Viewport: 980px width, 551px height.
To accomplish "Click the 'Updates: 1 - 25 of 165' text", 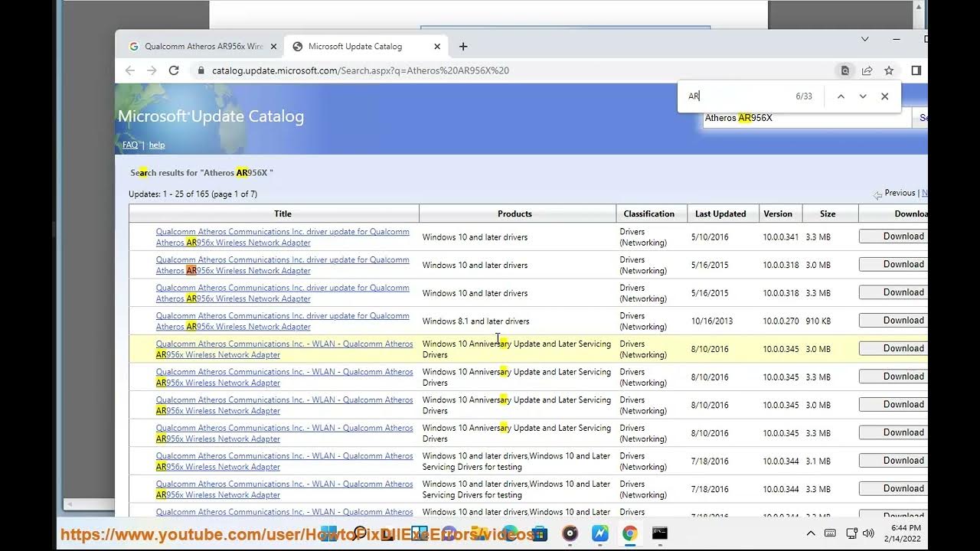I will (x=193, y=194).
